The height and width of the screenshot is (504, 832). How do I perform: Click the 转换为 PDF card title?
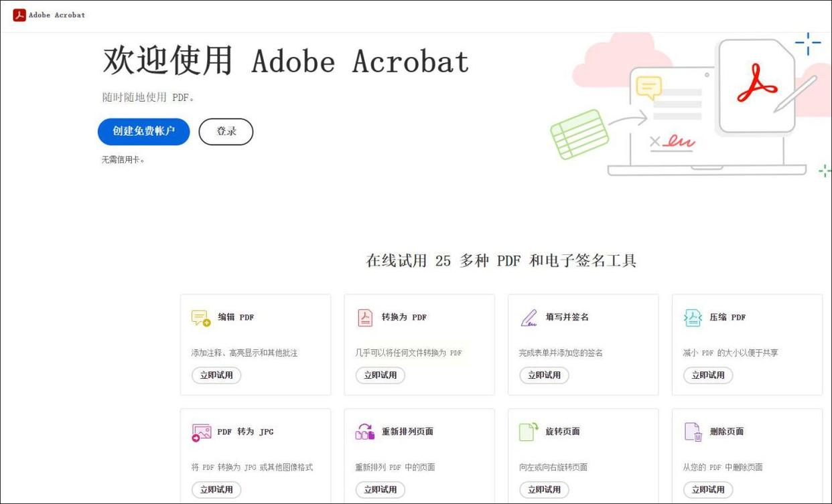coord(404,317)
